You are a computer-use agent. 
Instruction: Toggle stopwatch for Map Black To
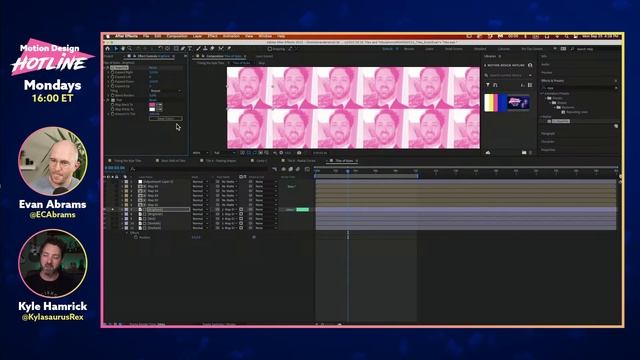point(112,104)
